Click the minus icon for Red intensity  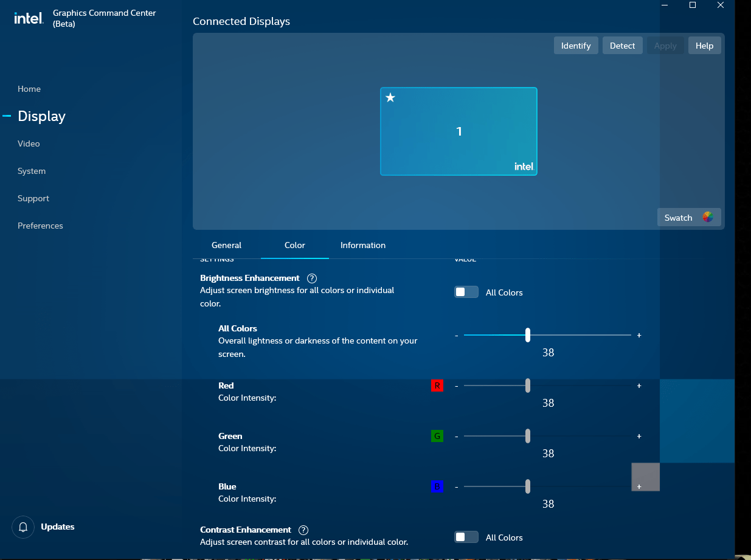point(457,386)
